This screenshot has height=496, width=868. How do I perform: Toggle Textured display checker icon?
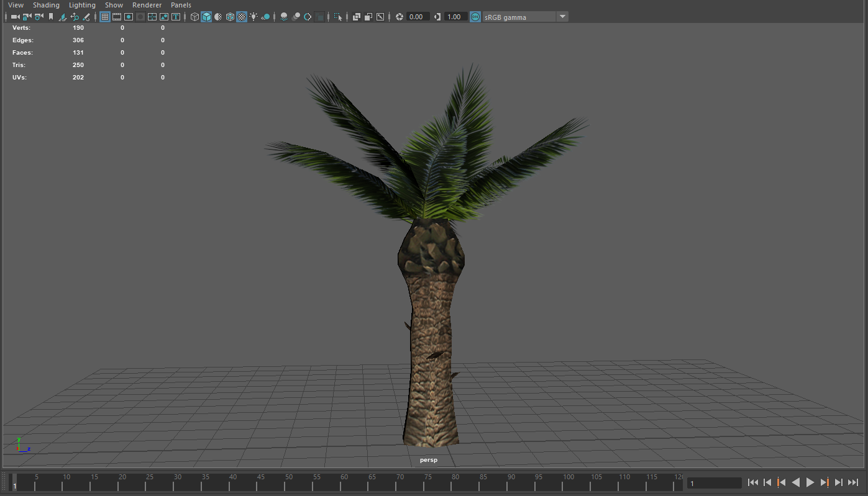[242, 17]
